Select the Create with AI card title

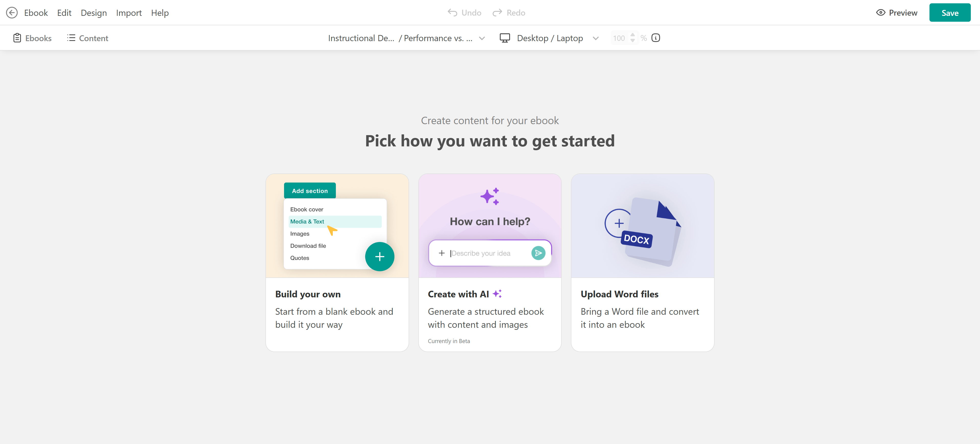tap(458, 294)
